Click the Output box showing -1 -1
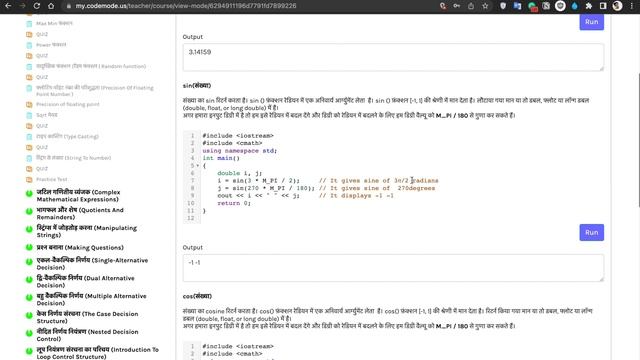 (393, 268)
